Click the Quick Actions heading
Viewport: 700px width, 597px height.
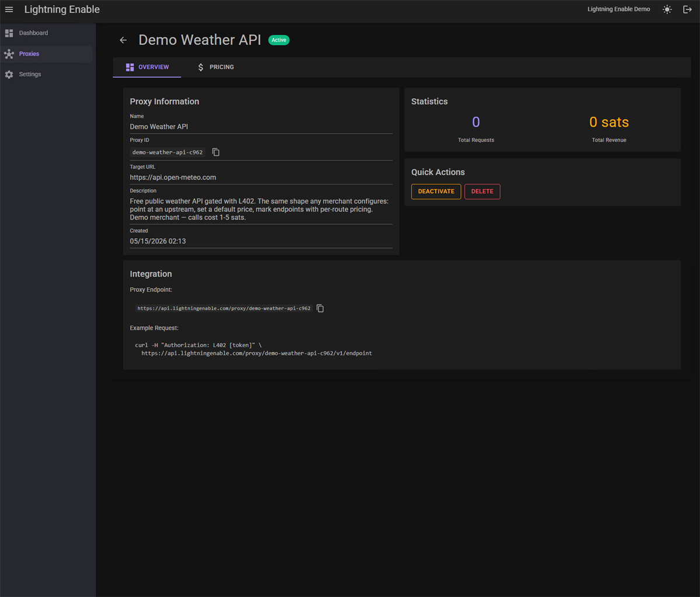point(438,172)
